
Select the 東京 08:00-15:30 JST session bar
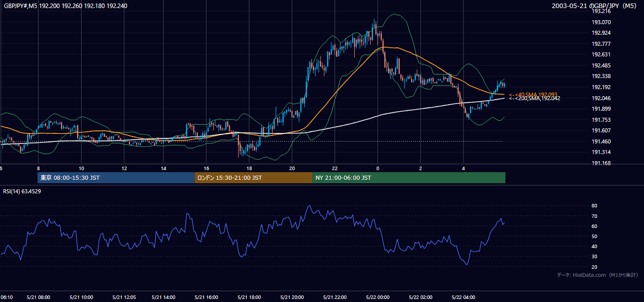pyautogui.click(x=116, y=178)
